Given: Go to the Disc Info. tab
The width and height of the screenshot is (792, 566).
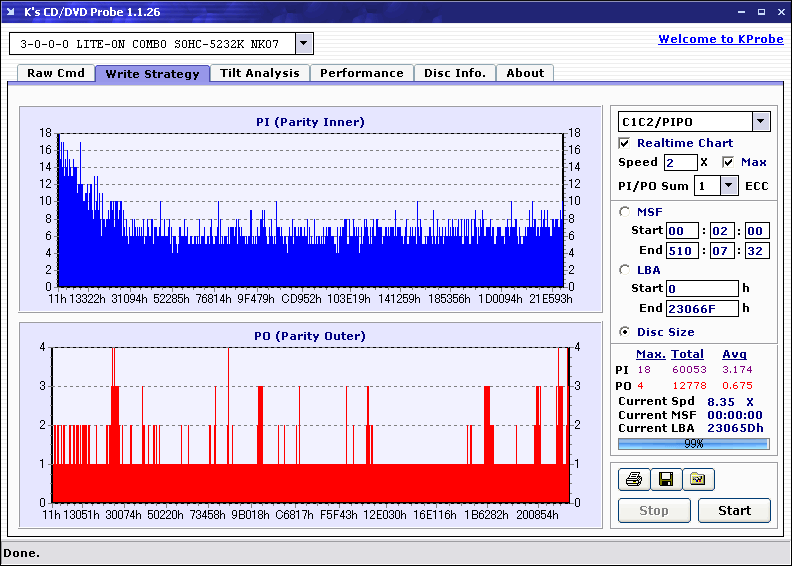Looking at the screenshot, I should [x=454, y=73].
